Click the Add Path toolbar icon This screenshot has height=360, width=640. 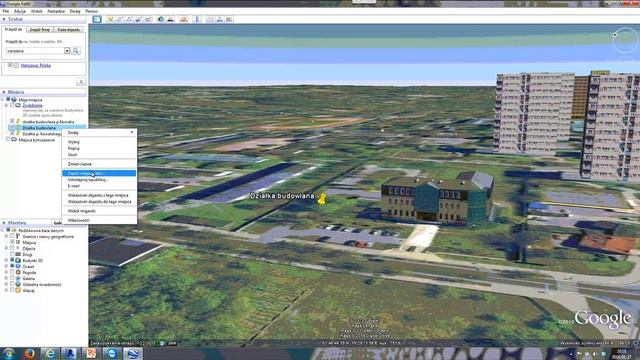coord(129,19)
